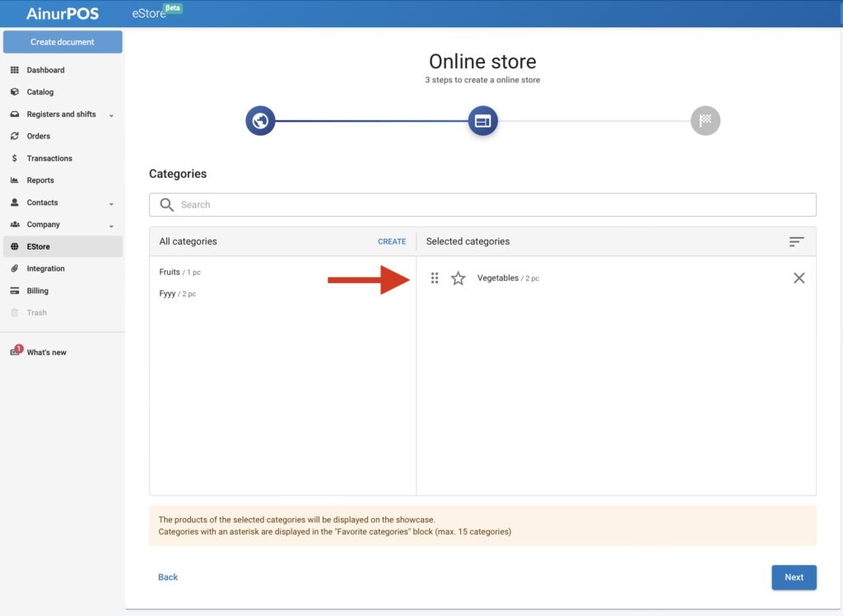
Task: Click the Contacts person icon
Action: 15,203
